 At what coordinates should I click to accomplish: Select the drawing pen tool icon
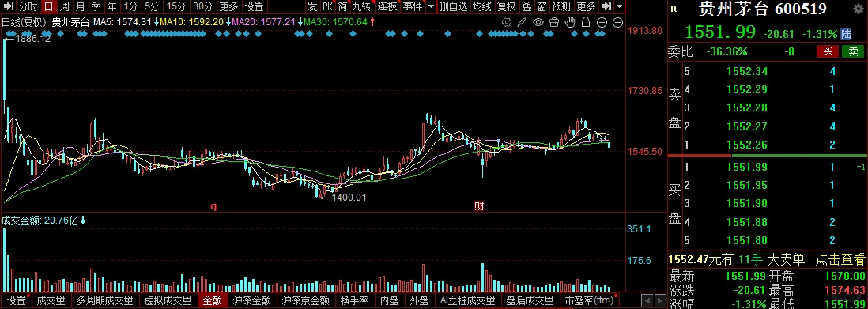522,22
